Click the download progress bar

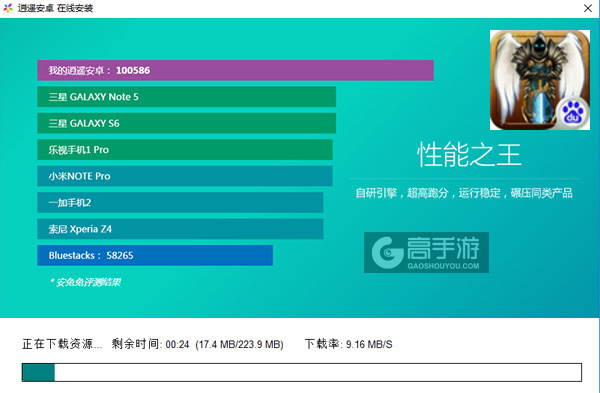coord(302,372)
